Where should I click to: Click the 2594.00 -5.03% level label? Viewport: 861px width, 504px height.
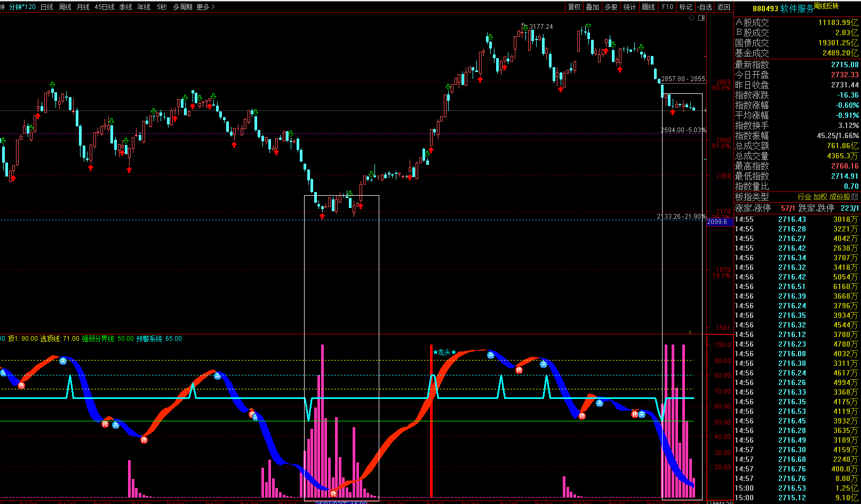[x=683, y=130]
